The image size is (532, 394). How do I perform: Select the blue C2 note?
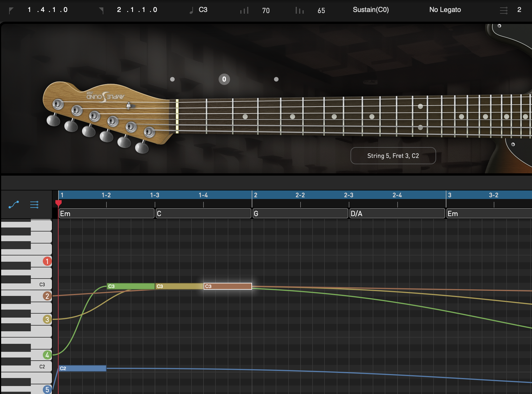click(x=82, y=368)
